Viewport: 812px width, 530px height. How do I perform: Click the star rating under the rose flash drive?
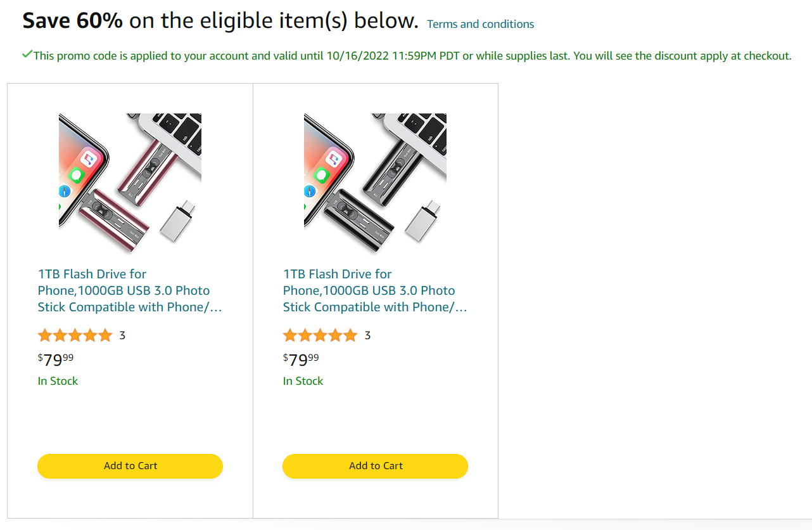75,335
